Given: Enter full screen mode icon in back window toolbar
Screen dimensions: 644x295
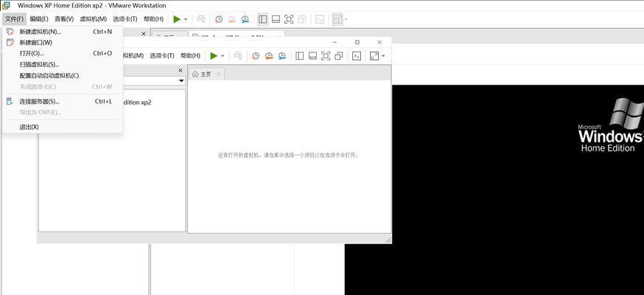Looking at the screenshot, I should (289, 19).
